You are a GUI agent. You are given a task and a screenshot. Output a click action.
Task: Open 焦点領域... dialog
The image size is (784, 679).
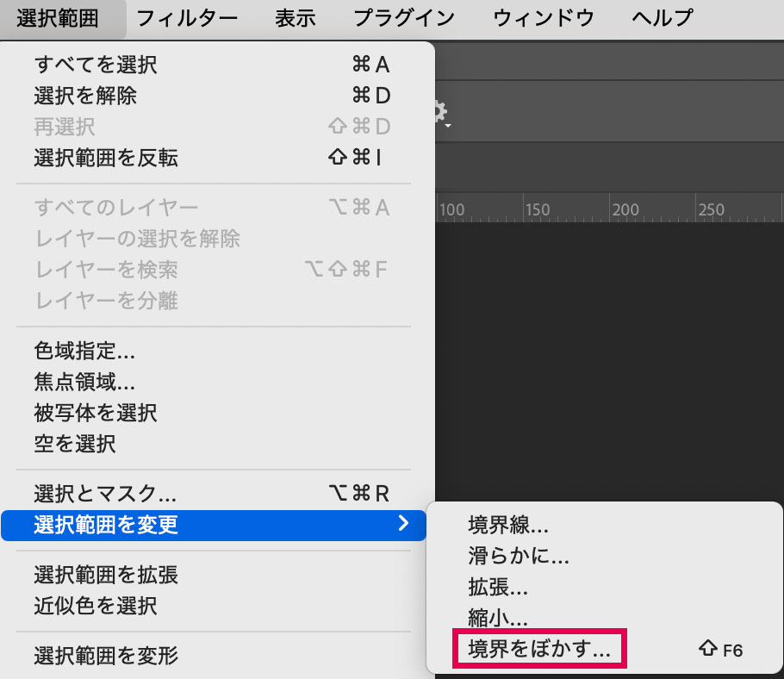(214, 382)
